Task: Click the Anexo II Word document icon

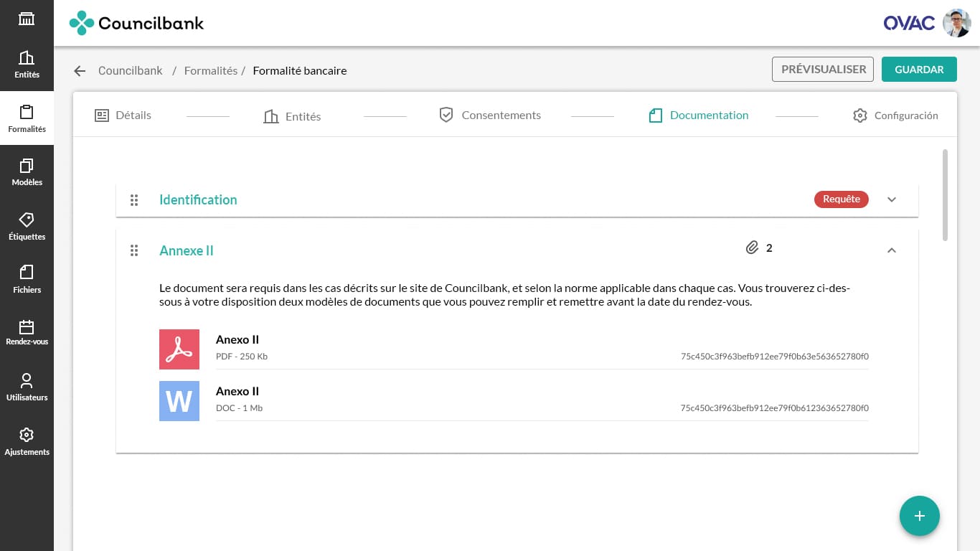Action: (179, 401)
